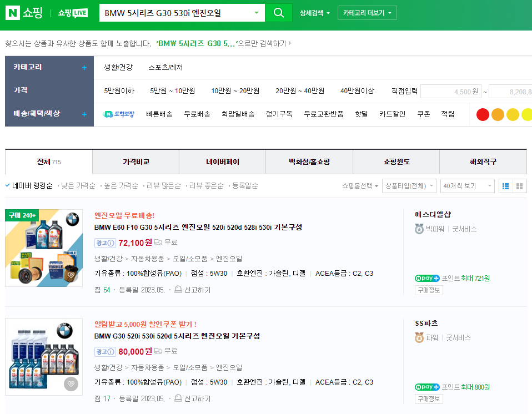Filter price 5만원이하
Image resolution: width=532 pixels, height=414 pixels.
tap(119, 91)
